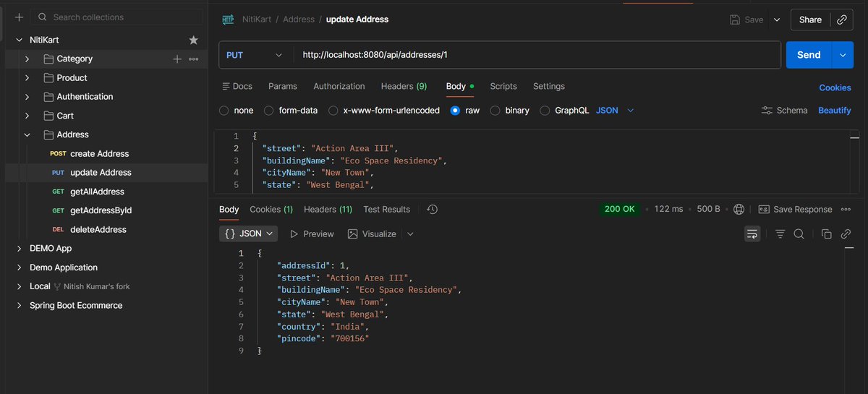Click the Cart folder icon

(x=48, y=116)
